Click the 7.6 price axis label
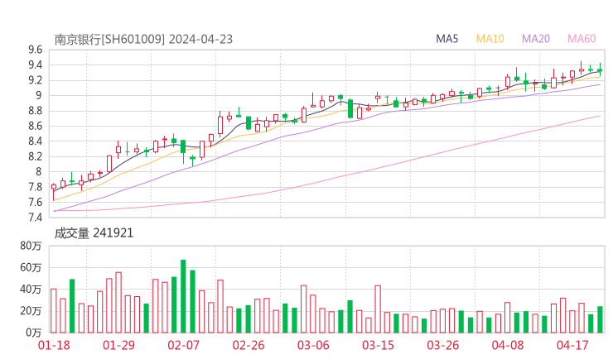This screenshot has width=613, height=364. tap(35, 202)
